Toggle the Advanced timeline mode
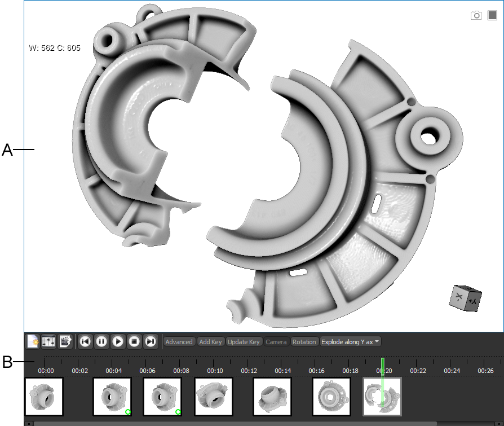Image resolution: width=504 pixels, height=426 pixels. (x=179, y=342)
